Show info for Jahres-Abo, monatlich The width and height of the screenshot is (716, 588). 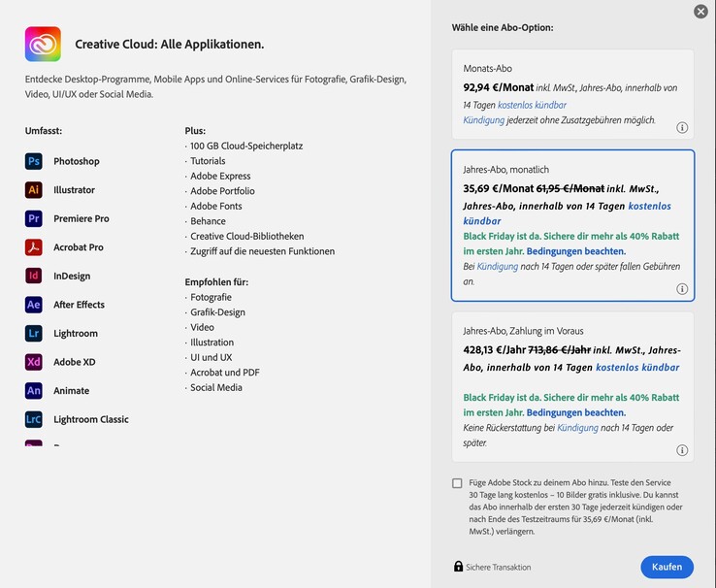tap(682, 289)
